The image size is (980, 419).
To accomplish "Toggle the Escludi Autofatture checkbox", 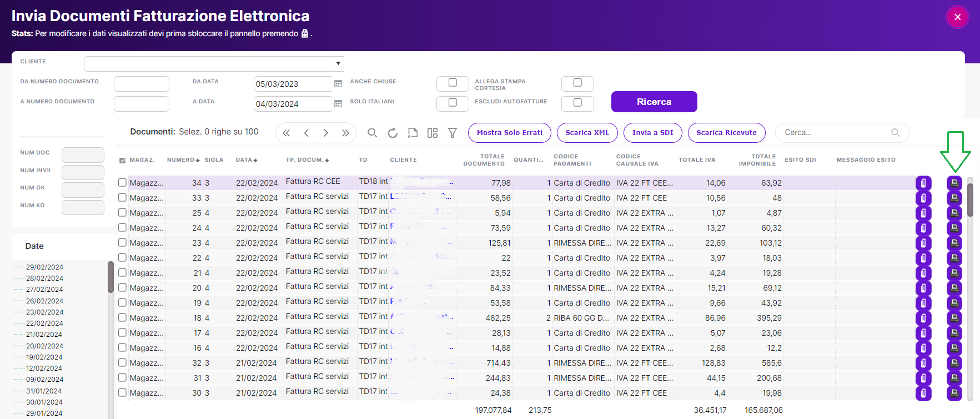I will (577, 103).
